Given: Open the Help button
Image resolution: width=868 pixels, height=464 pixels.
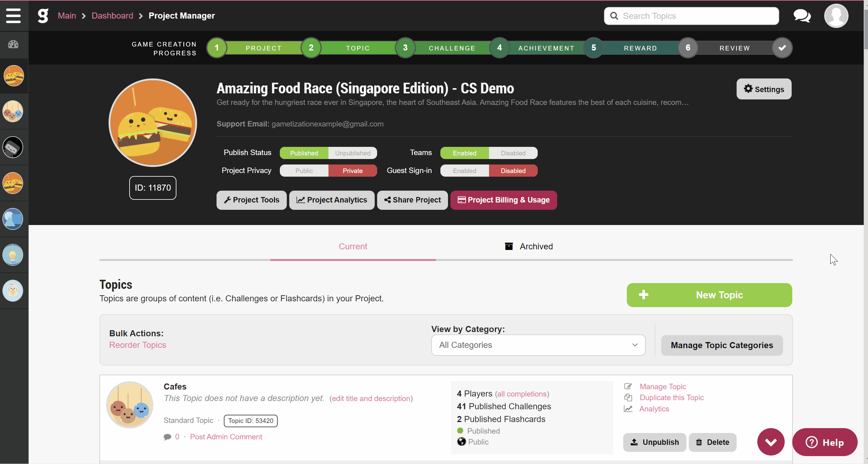Looking at the screenshot, I should [824, 442].
